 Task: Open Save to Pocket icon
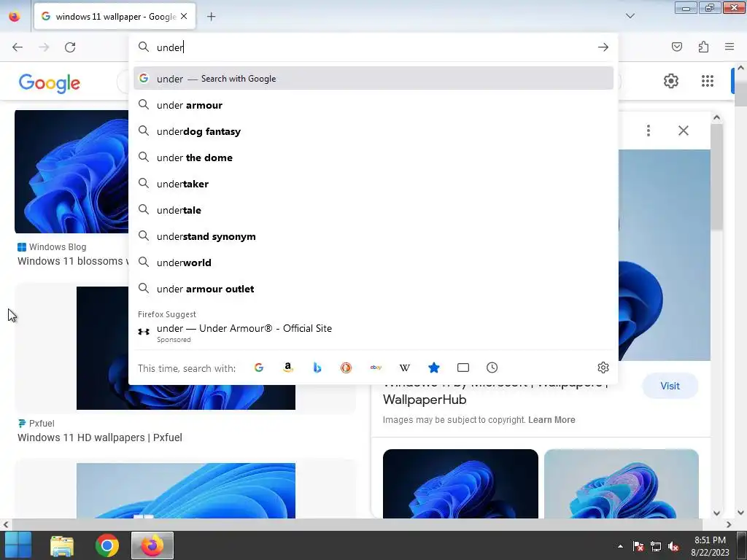676,47
